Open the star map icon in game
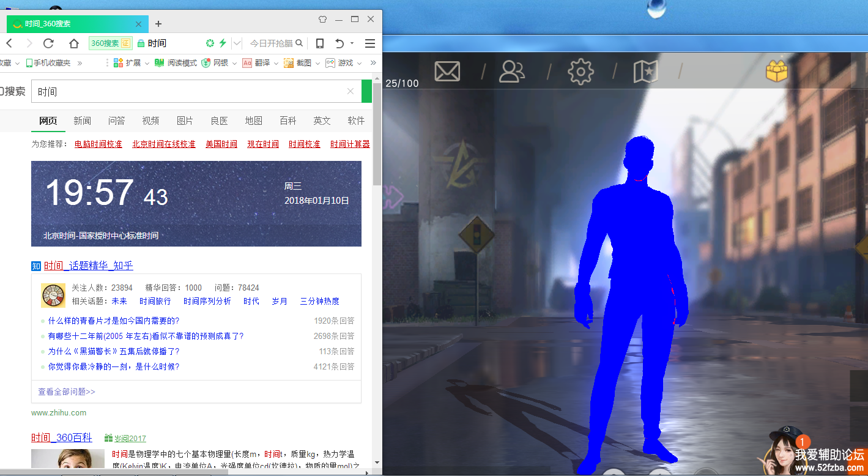868x476 pixels. [x=645, y=72]
